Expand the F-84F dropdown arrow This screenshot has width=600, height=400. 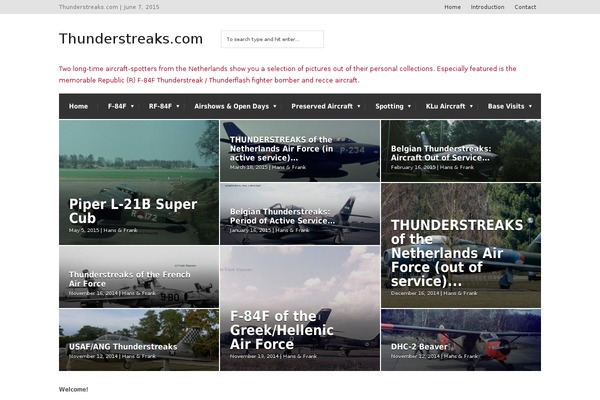[x=132, y=106]
